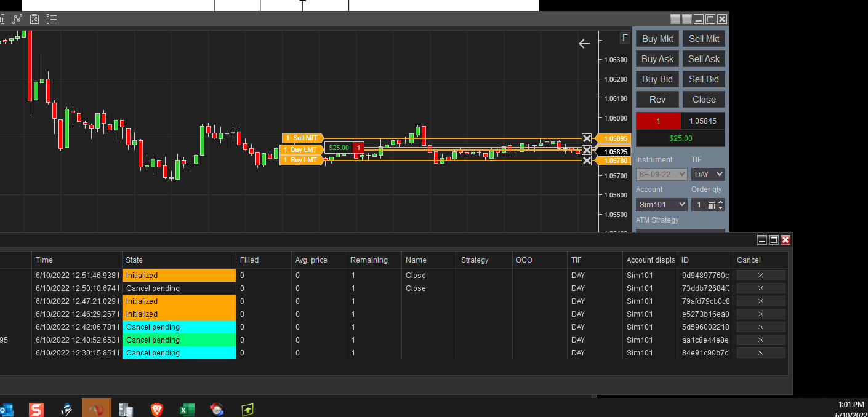Cancel the Buy LMT order X at 1.05825
This screenshot has height=417, width=868.
tap(587, 149)
